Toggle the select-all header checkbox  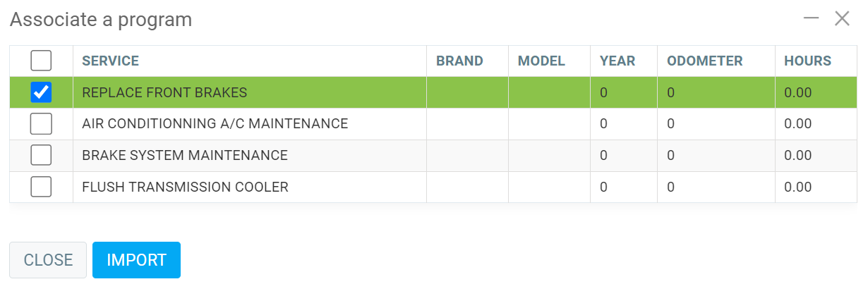coord(41,61)
